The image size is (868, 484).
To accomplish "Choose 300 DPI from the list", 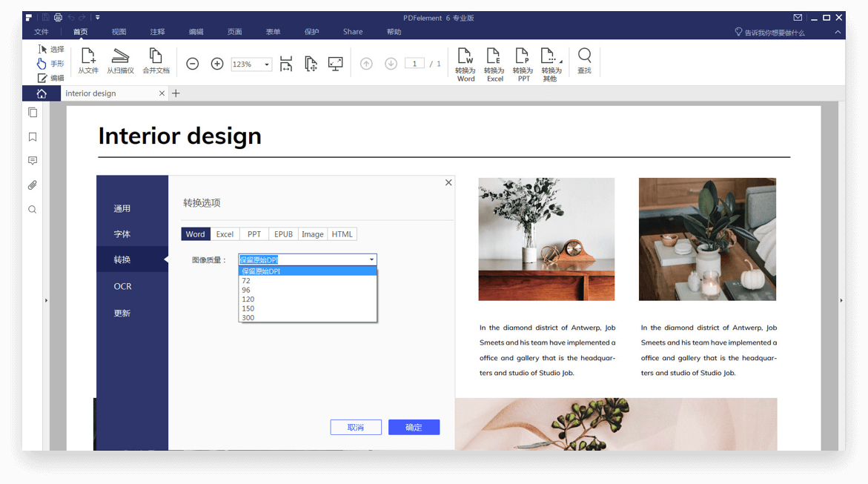I will click(x=248, y=318).
